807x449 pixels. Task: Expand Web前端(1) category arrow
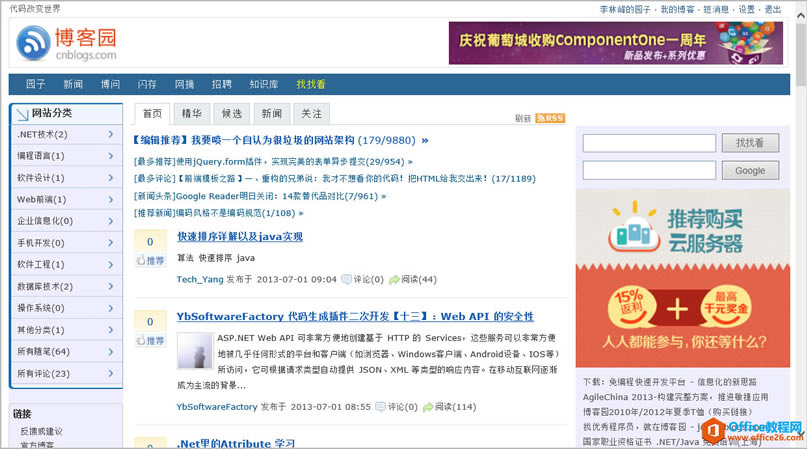point(111,199)
